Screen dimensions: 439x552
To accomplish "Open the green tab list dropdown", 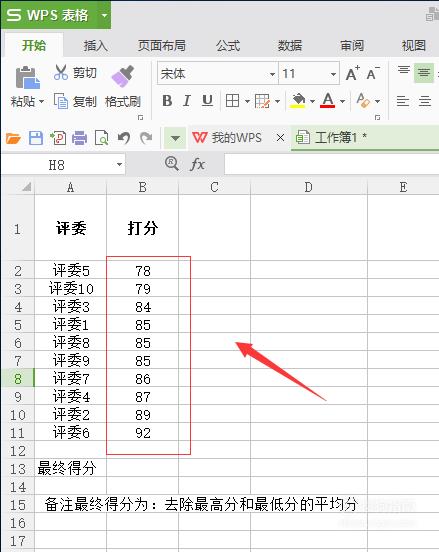I will [x=175, y=138].
